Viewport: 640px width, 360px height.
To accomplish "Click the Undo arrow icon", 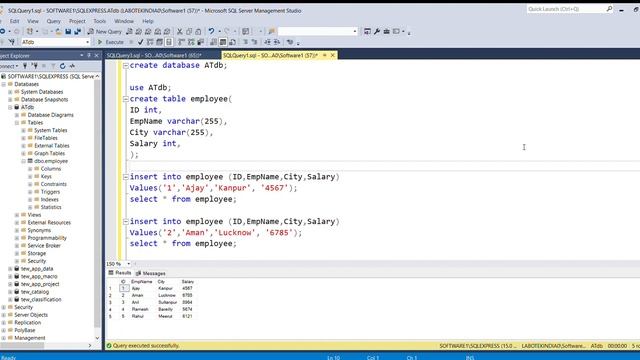I will (x=211, y=31).
